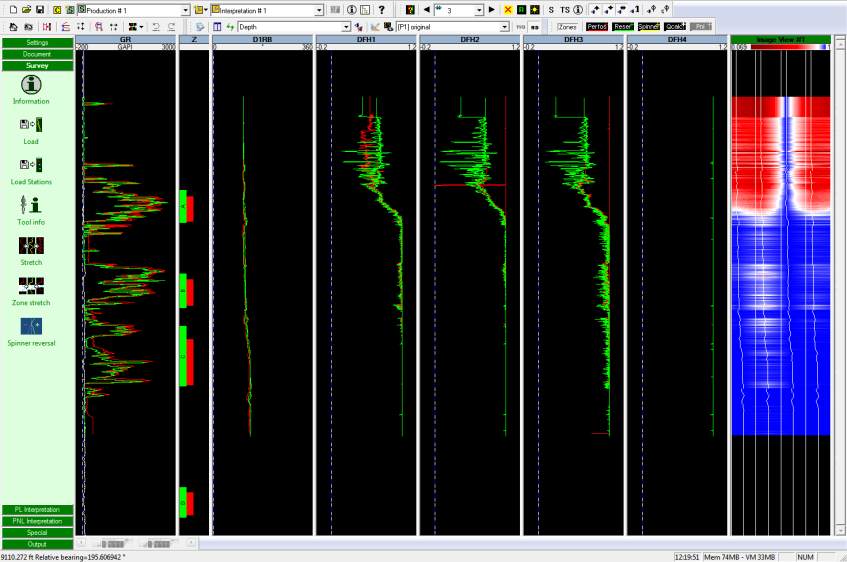Open a file with the folder icon
Image resolution: width=847 pixels, height=562 pixels.
pyautogui.click(x=26, y=10)
